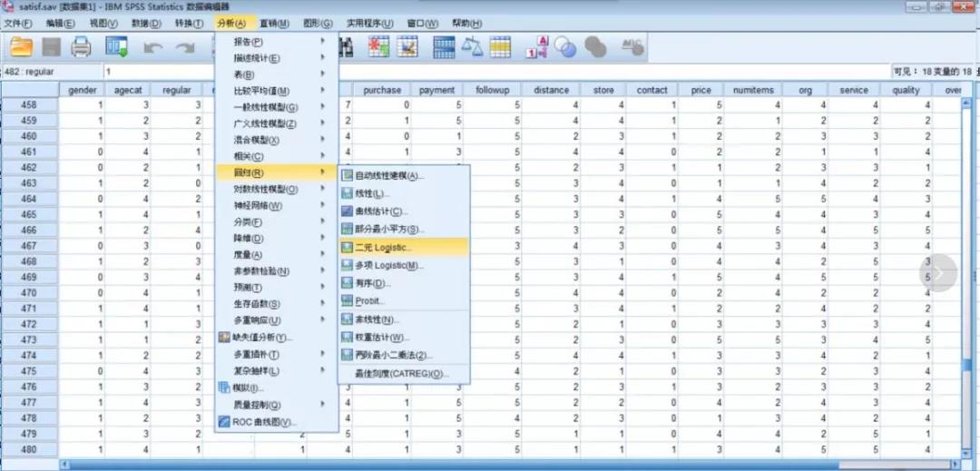Open the 文件(F) menu
The width and height of the screenshot is (980, 471).
[18, 24]
